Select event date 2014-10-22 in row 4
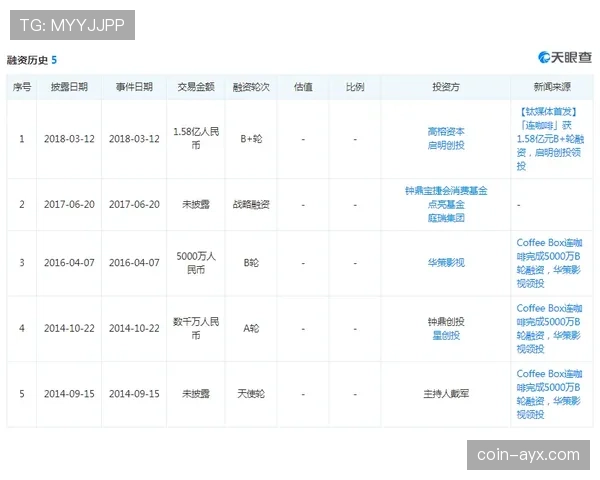Viewport: 600px width, 480px height. pyautogui.click(x=134, y=328)
